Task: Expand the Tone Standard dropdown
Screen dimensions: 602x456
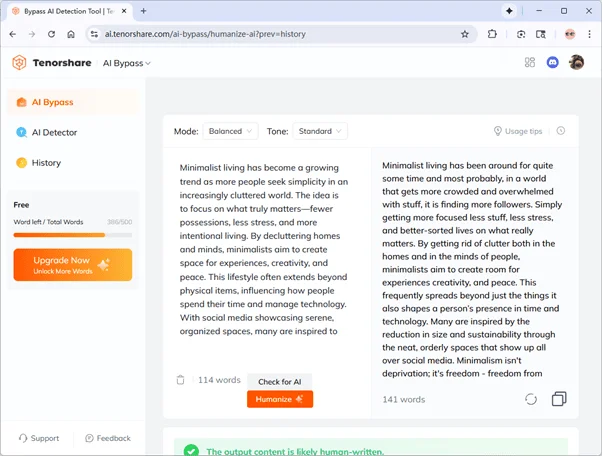Action: coord(320,131)
